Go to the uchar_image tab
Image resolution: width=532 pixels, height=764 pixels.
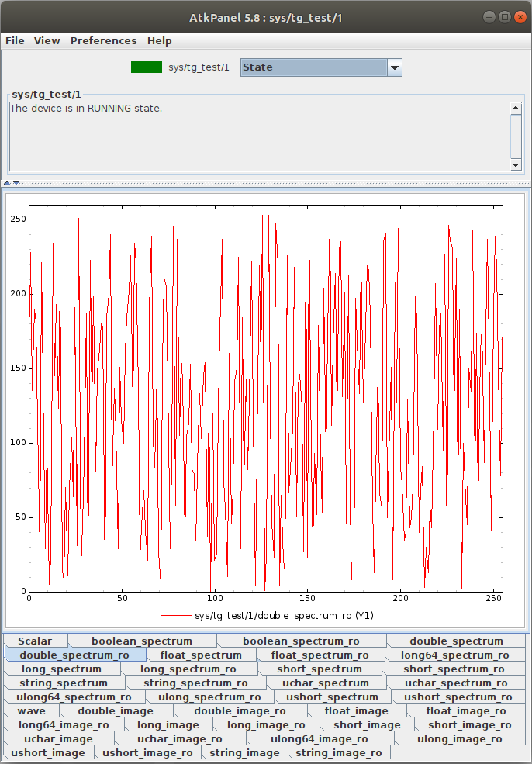(x=58, y=739)
